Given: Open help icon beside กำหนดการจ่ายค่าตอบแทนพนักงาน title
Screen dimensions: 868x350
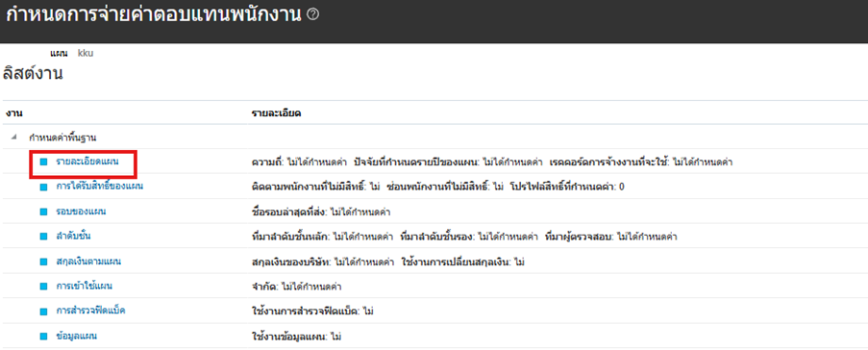Looking at the screenshot, I should (x=312, y=15).
